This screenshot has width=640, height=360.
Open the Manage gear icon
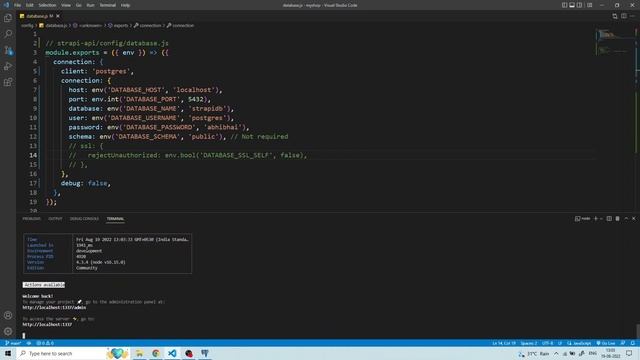(8, 331)
